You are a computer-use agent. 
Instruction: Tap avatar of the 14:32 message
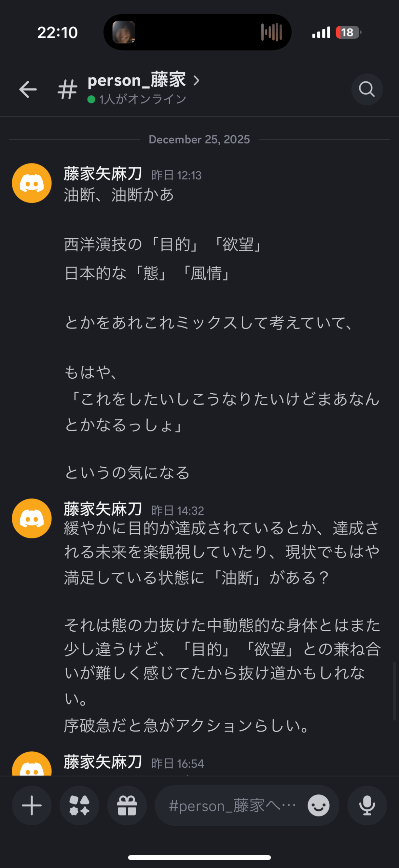click(32, 518)
